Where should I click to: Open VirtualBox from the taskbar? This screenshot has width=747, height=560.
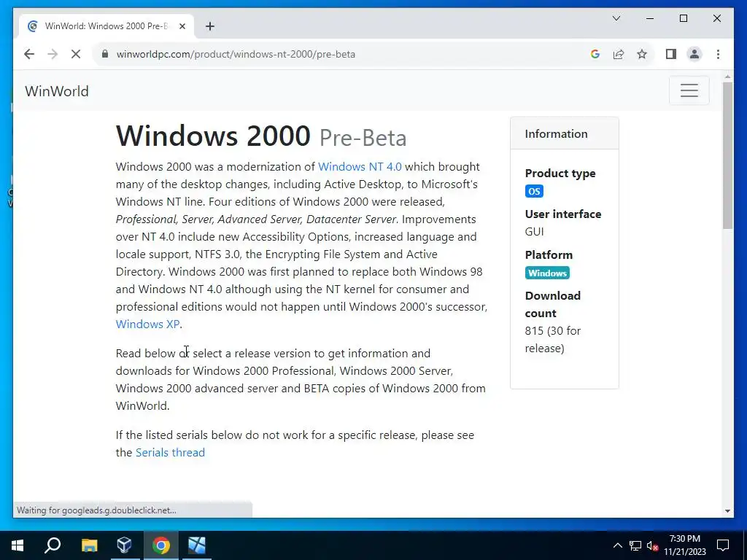124,545
